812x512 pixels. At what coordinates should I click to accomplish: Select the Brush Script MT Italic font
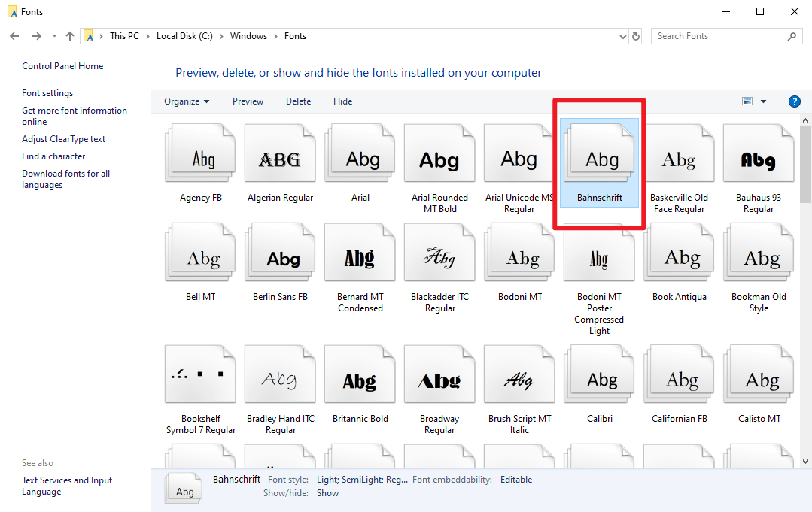tap(519, 374)
